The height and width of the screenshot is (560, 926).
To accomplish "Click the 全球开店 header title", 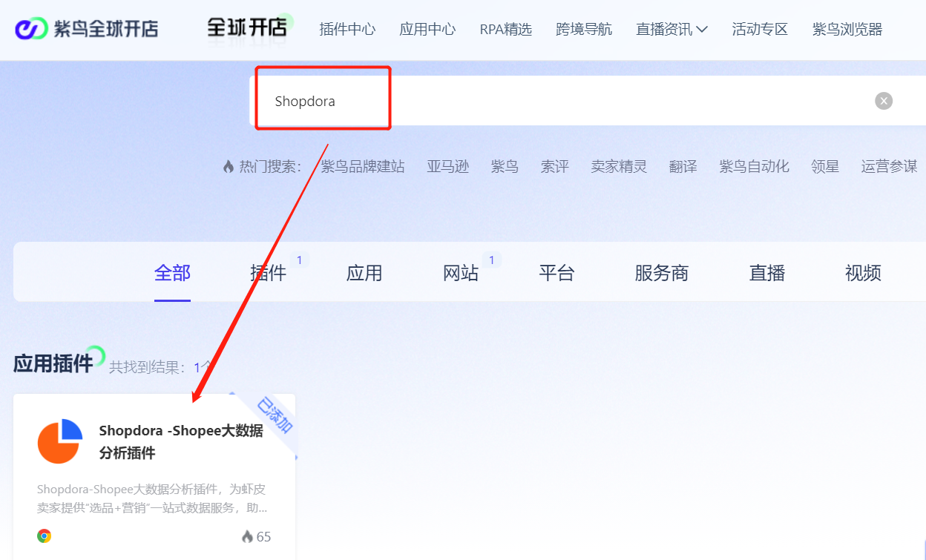I will (247, 27).
